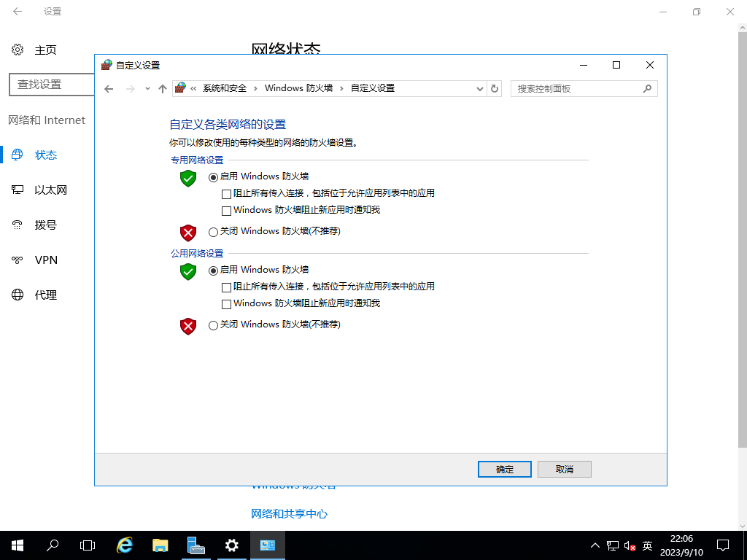The width and height of the screenshot is (747, 560).
Task: Show hidden tray icons
Action: (595, 545)
